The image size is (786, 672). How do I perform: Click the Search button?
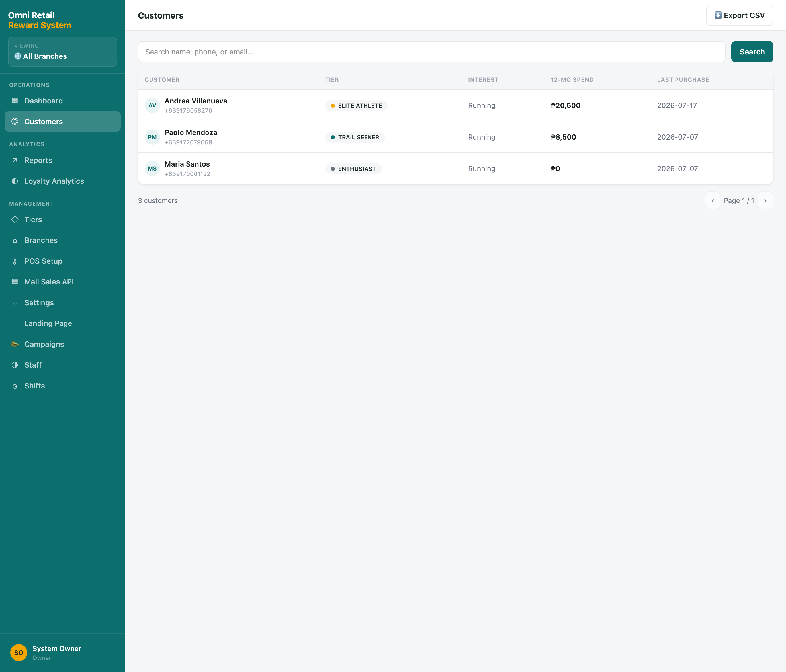coord(752,52)
